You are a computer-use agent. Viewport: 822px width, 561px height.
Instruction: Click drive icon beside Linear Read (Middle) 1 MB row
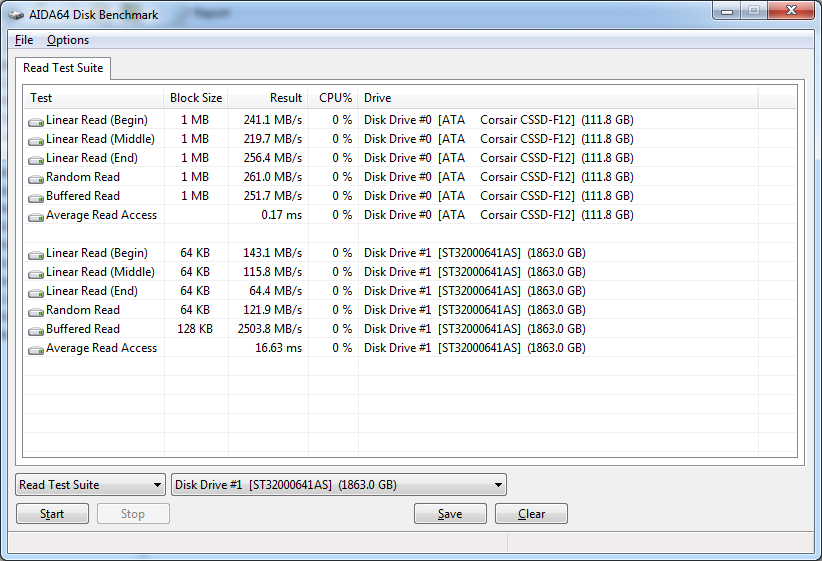point(36,141)
